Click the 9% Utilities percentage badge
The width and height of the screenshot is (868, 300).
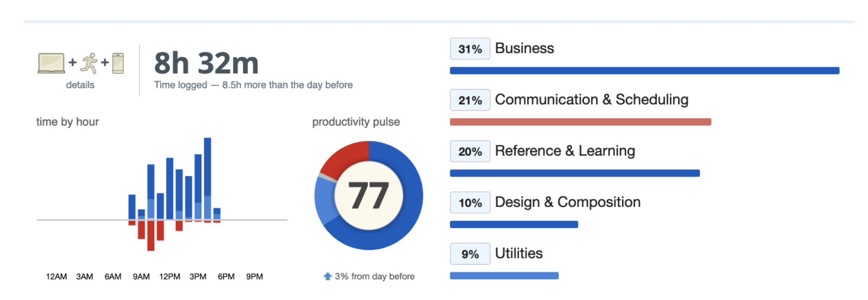[x=470, y=254]
